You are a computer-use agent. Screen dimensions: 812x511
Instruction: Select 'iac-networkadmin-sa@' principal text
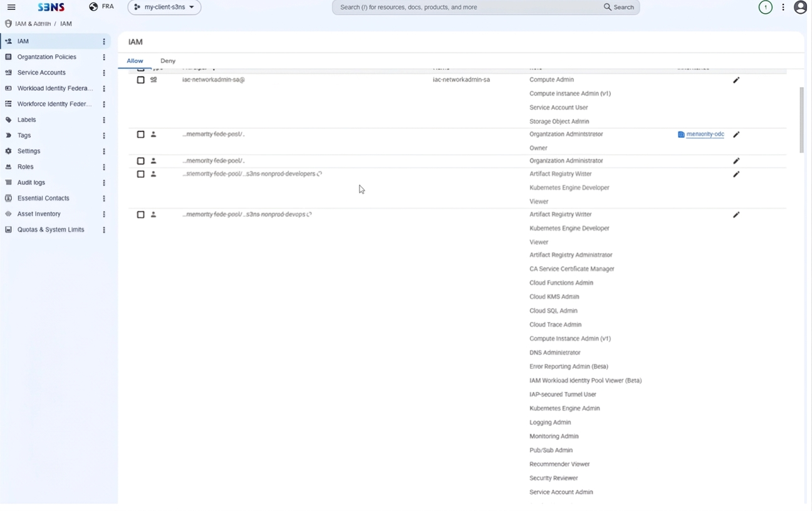click(214, 80)
